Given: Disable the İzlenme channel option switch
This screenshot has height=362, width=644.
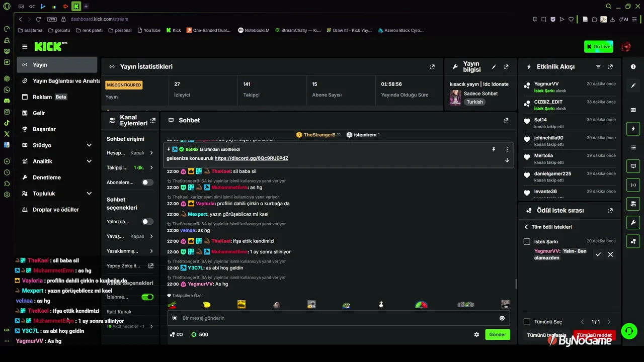Looking at the screenshot, I should point(147,297).
